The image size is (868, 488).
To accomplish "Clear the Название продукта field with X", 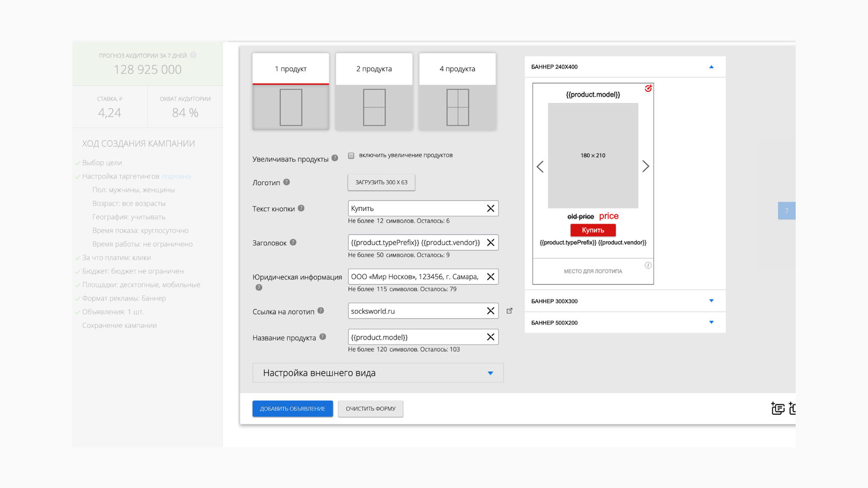I will click(490, 337).
